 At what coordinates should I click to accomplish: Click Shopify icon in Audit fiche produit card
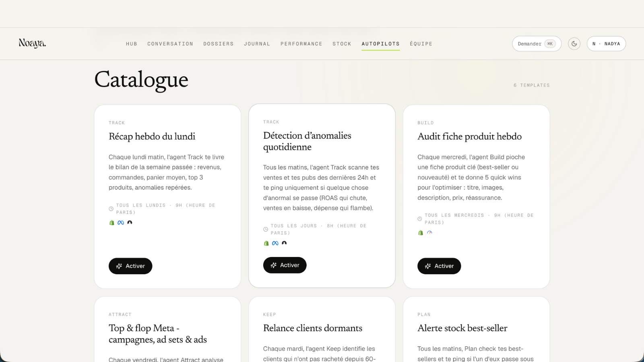coord(421,232)
